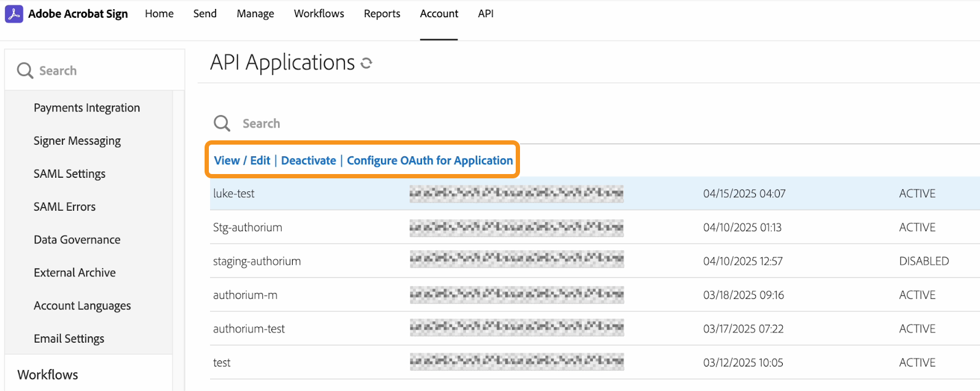Viewport: 980px width, 391px height.
Task: Select the Stg-authorium application row
Action: tap(247, 227)
